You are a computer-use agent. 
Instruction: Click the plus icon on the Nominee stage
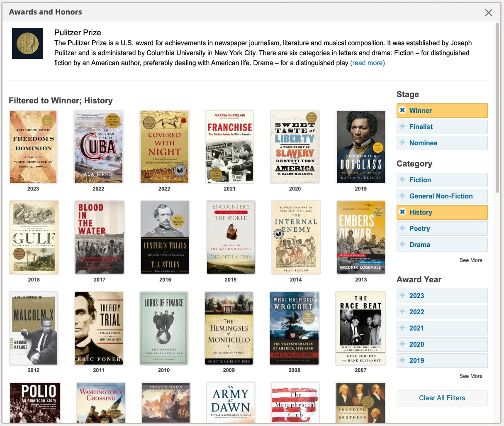402,143
